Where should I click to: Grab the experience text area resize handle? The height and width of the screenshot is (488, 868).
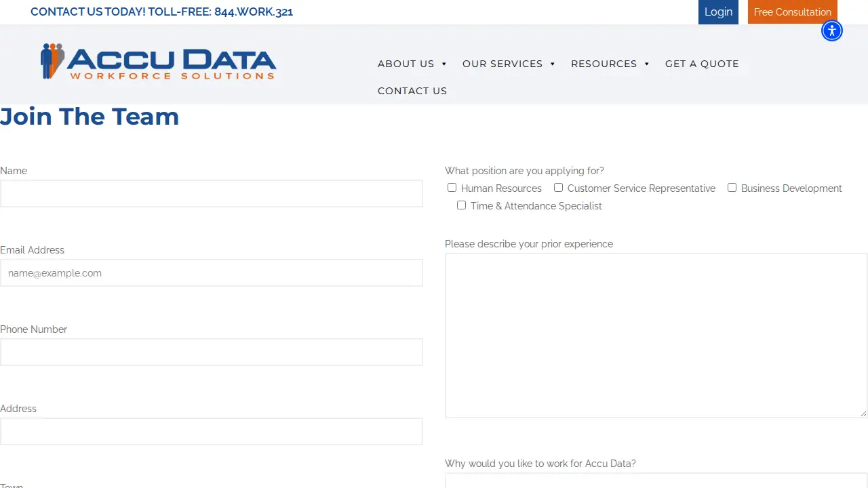863,413
